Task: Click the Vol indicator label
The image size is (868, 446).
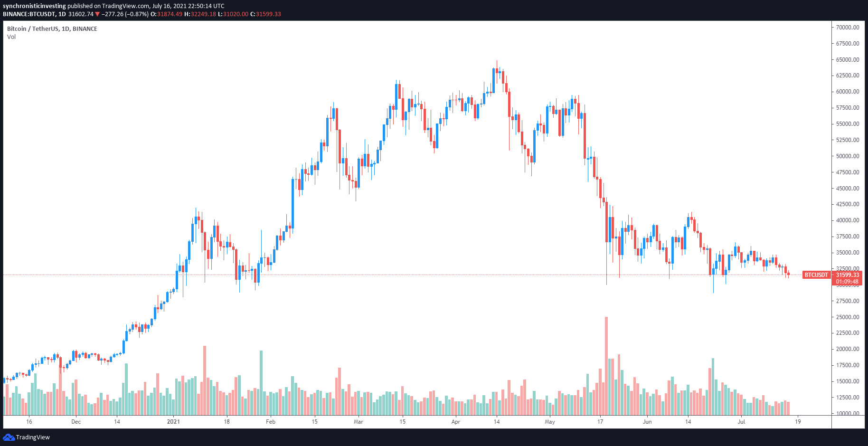Action: tap(11, 37)
